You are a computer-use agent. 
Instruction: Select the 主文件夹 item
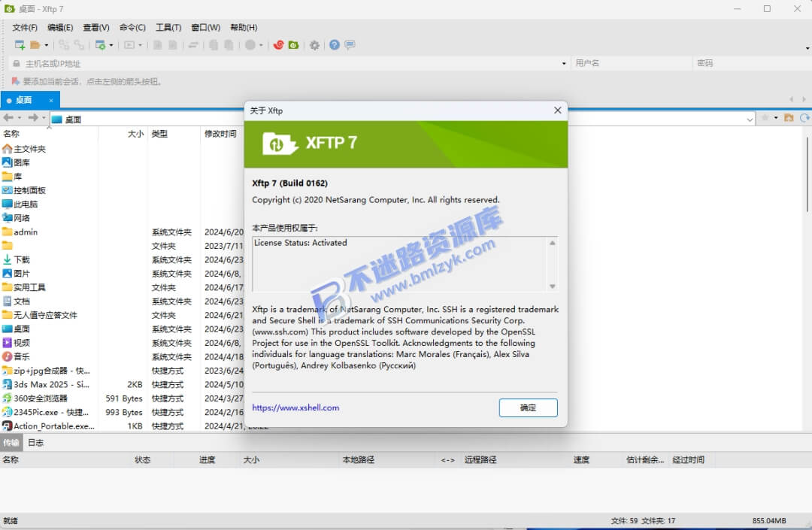[24, 149]
